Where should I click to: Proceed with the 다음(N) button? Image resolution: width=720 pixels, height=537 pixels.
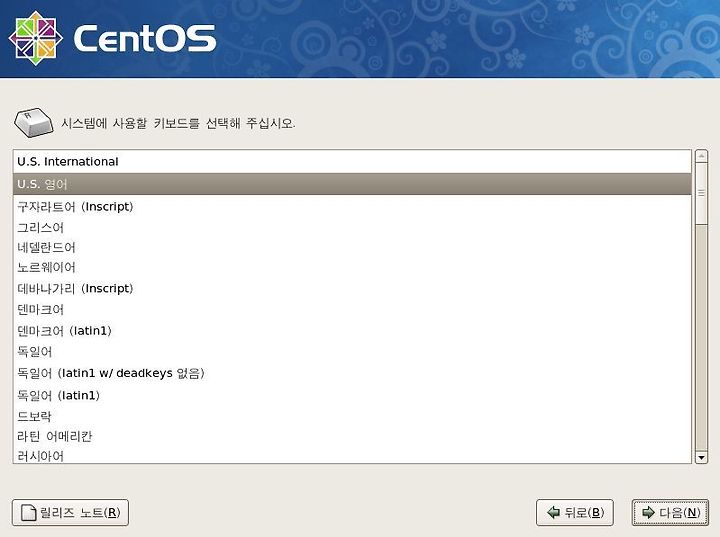670,513
